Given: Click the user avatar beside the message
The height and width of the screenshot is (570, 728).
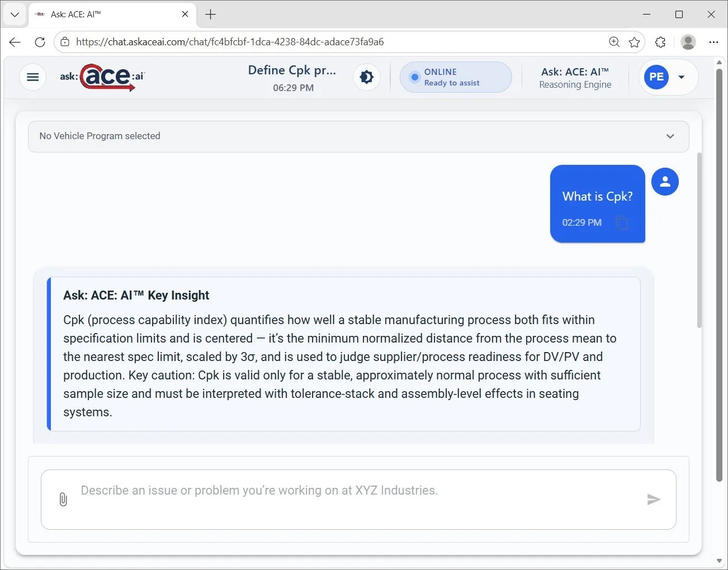Looking at the screenshot, I should (x=665, y=182).
